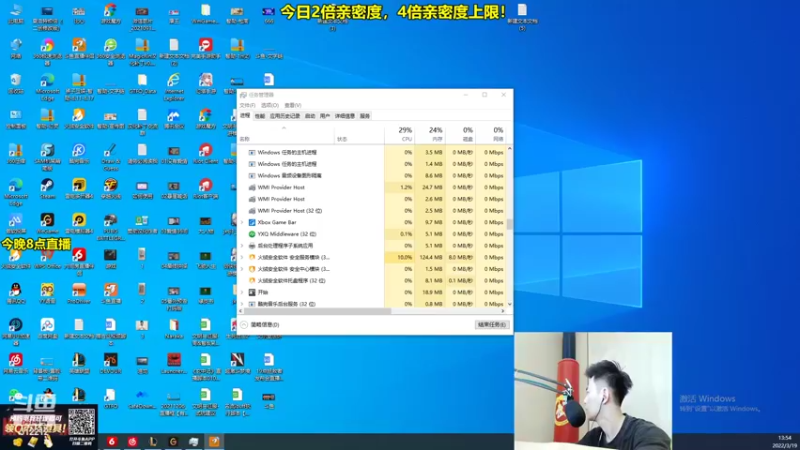Open the Recycle Bin desktop icon
Screen dimensions: 800x450
click(16, 84)
